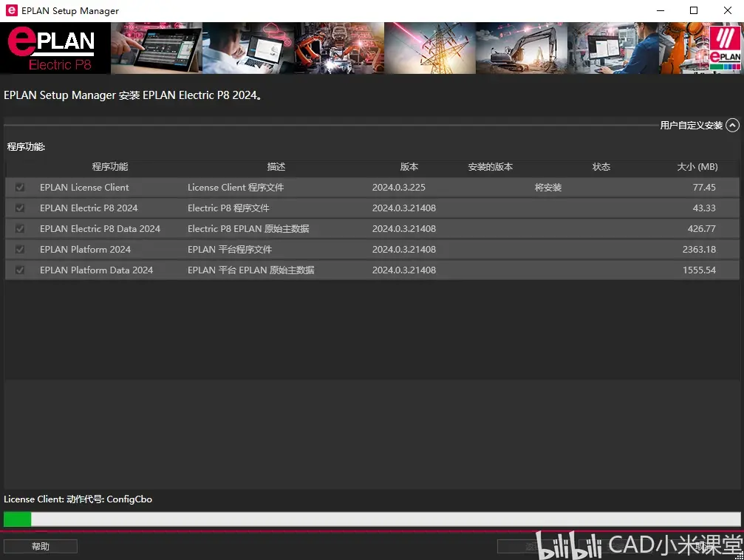
Task: Maximize the EPLAN Setup Manager window
Action: click(694, 10)
